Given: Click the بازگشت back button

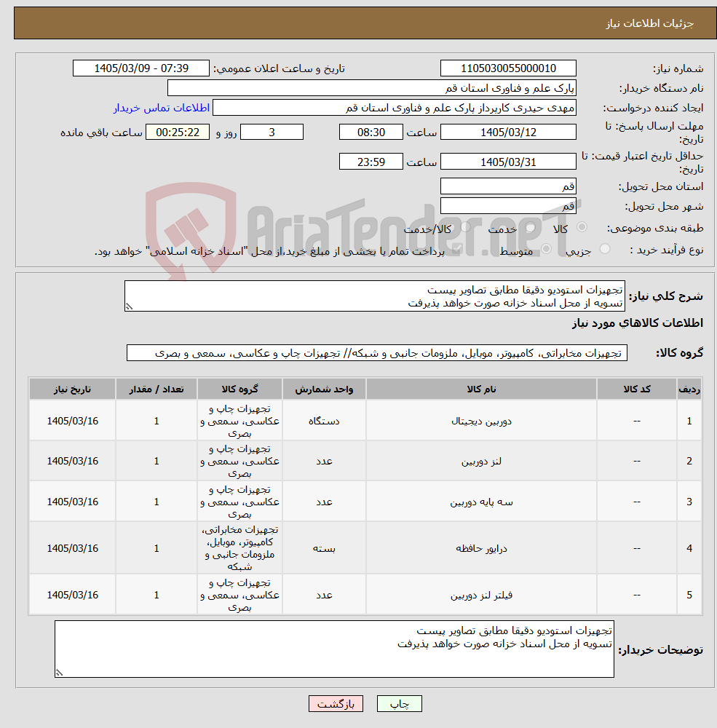Looking at the screenshot, I should (336, 704).
